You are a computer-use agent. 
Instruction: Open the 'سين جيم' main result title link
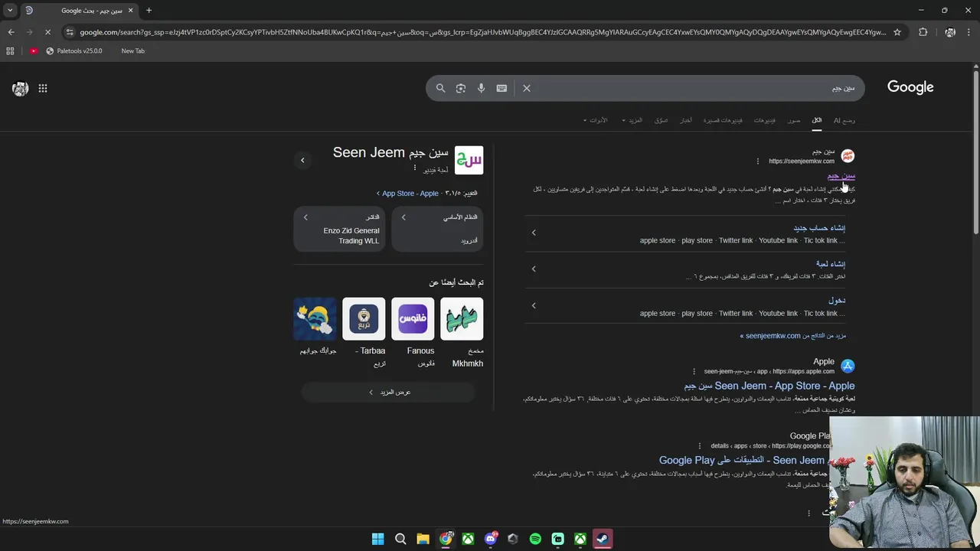pyautogui.click(x=841, y=176)
